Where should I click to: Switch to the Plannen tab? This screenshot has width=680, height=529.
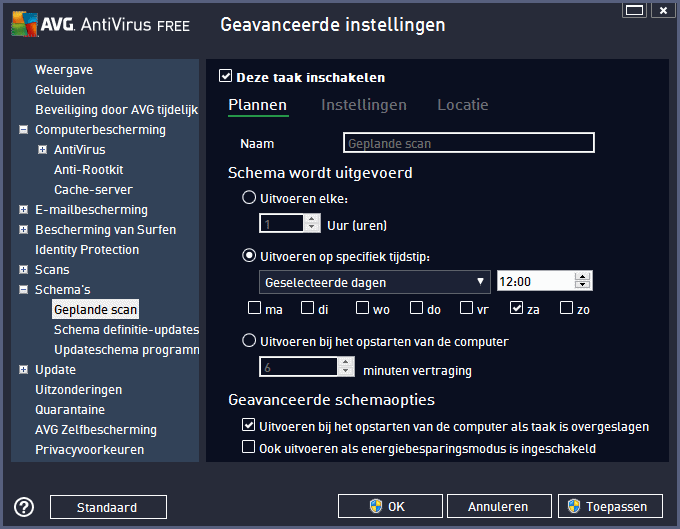click(x=258, y=105)
